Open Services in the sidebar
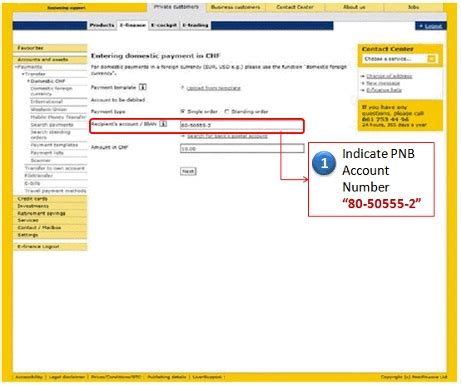 (x=50, y=220)
